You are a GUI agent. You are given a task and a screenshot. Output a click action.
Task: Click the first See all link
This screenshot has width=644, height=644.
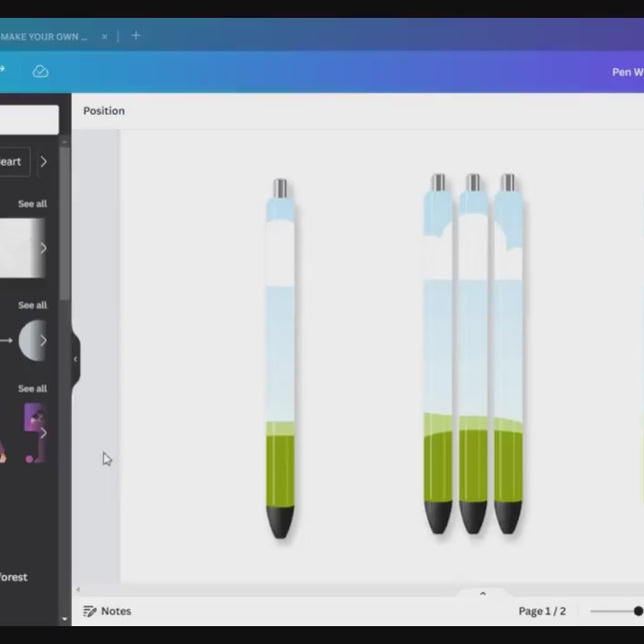point(32,204)
